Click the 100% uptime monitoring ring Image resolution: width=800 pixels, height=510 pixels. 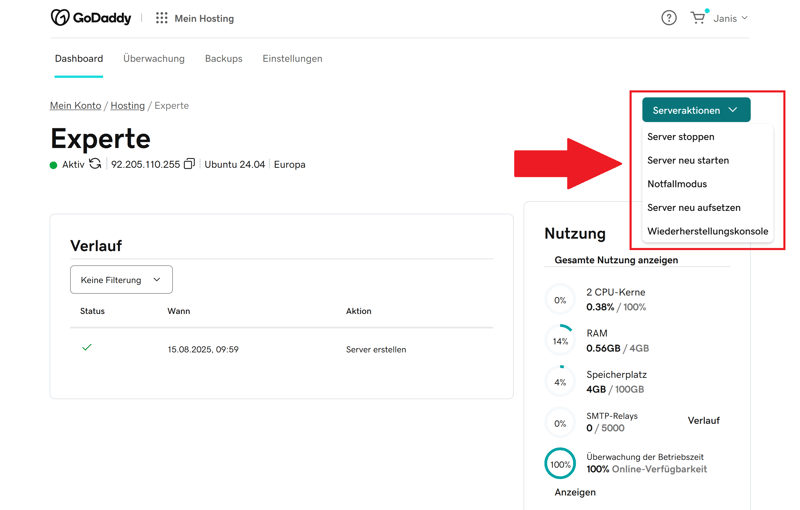pyautogui.click(x=560, y=464)
